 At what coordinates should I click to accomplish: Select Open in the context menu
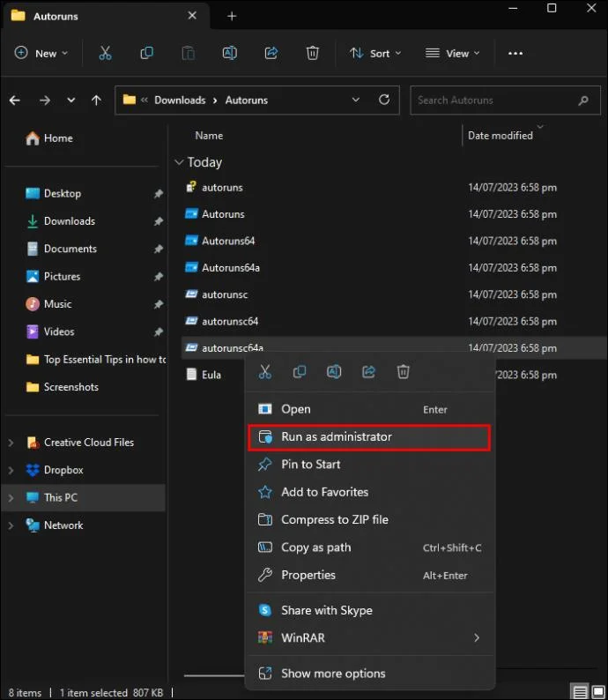pos(370,409)
